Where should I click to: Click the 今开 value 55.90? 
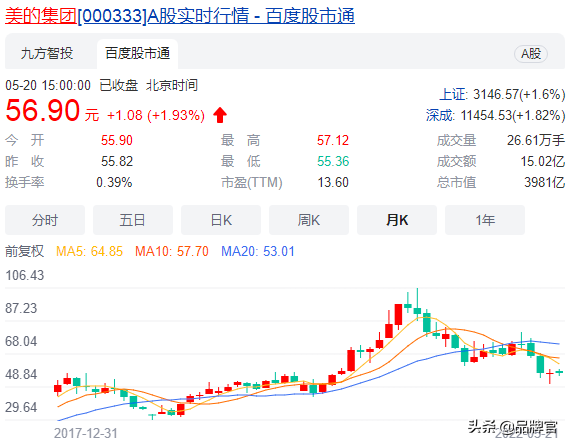[x=117, y=140]
